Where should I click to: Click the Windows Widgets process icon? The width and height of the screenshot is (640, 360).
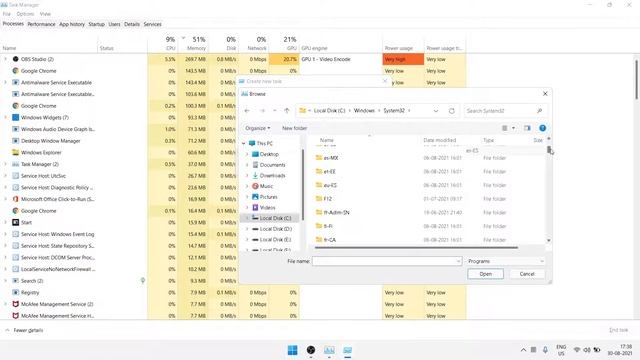coord(16,118)
